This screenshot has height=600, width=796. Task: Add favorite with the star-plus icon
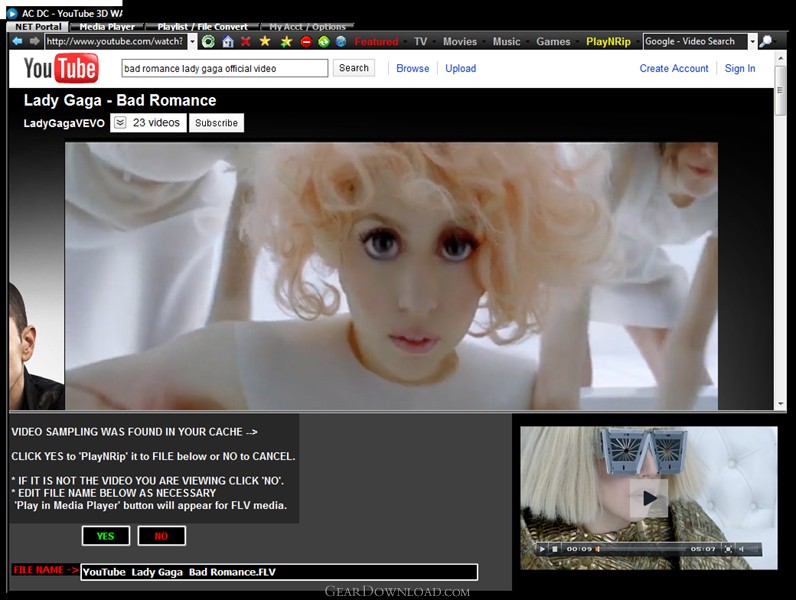click(286, 42)
